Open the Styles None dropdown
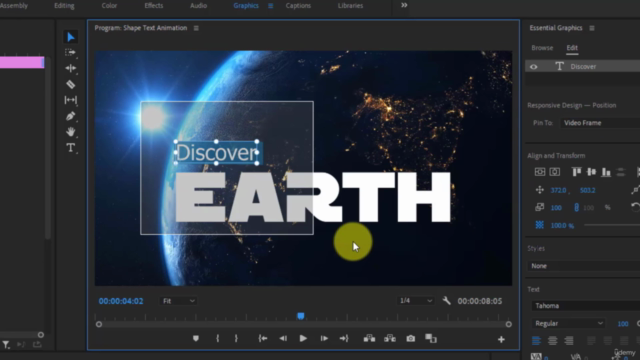640x360 pixels. coord(584,266)
